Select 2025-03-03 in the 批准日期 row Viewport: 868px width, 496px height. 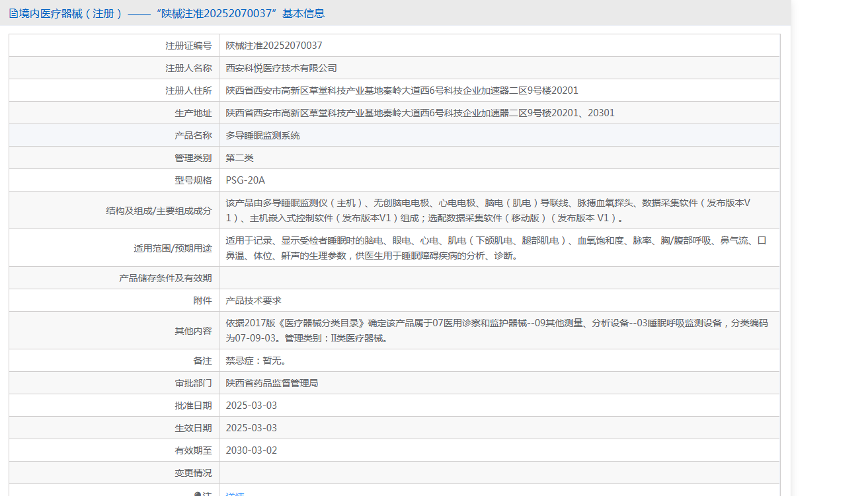point(252,406)
